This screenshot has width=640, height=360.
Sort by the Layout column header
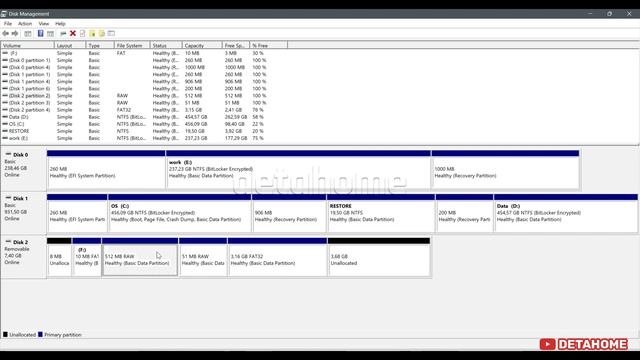point(70,45)
